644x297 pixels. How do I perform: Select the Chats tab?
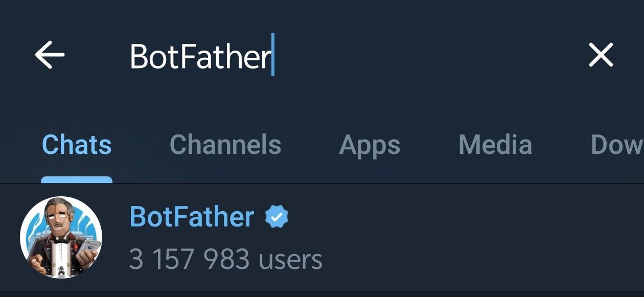[77, 145]
